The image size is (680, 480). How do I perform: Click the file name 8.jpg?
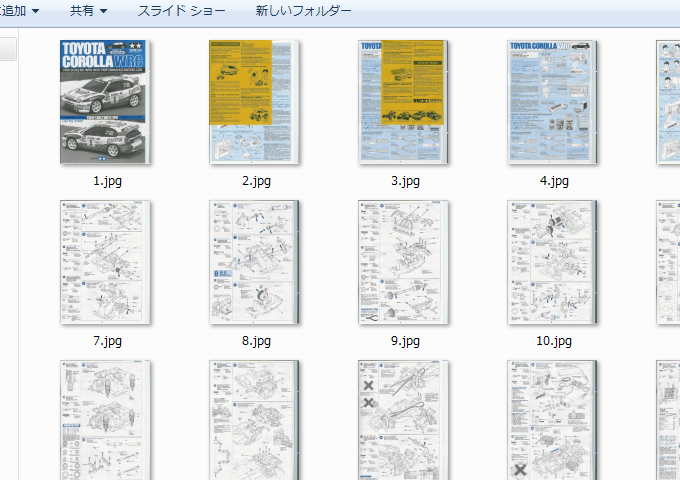[x=256, y=341]
